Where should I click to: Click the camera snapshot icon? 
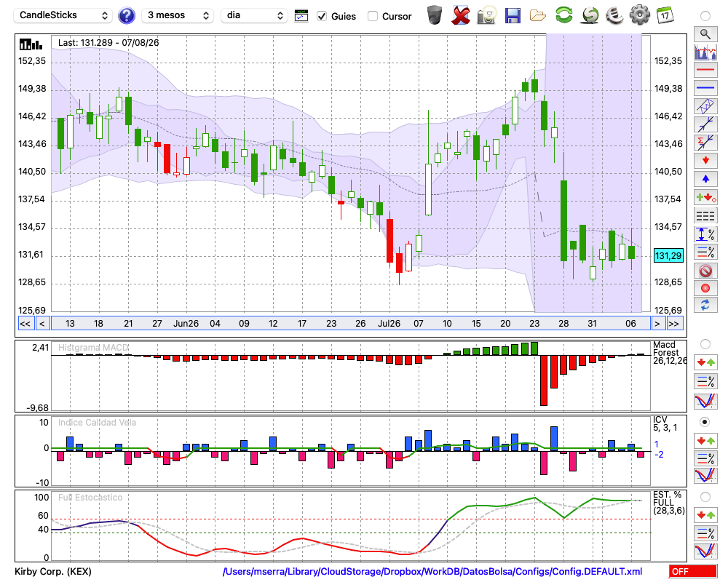coord(486,15)
